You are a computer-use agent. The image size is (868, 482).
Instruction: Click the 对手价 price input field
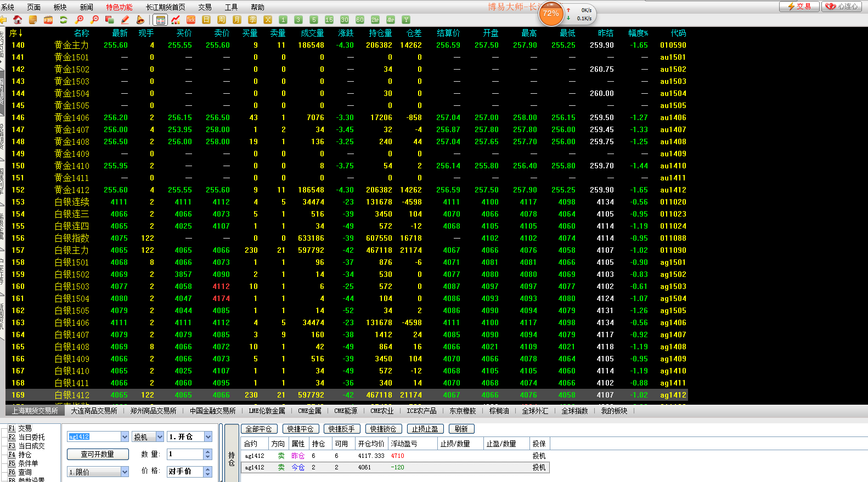[185, 472]
